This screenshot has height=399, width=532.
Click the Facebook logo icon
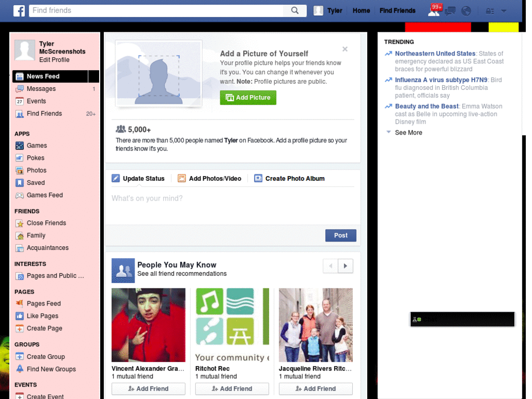point(19,11)
